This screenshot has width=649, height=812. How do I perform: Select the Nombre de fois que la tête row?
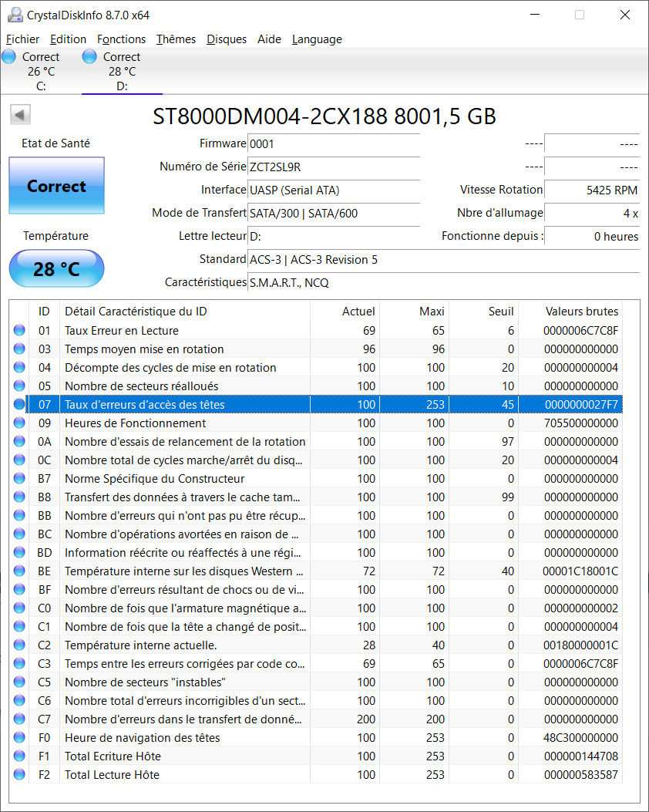click(x=317, y=627)
